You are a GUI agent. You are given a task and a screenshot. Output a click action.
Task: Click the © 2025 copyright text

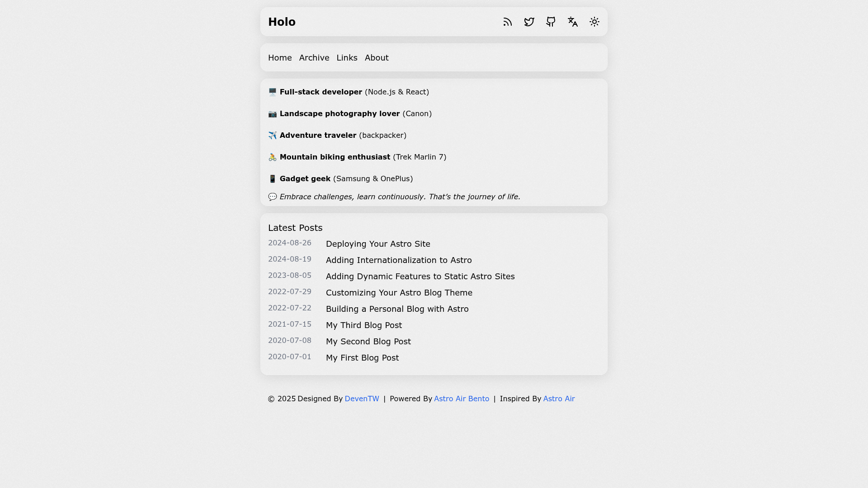282,399
